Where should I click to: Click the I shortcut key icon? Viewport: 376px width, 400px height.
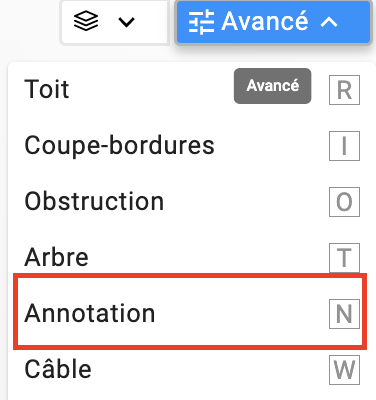pos(344,146)
